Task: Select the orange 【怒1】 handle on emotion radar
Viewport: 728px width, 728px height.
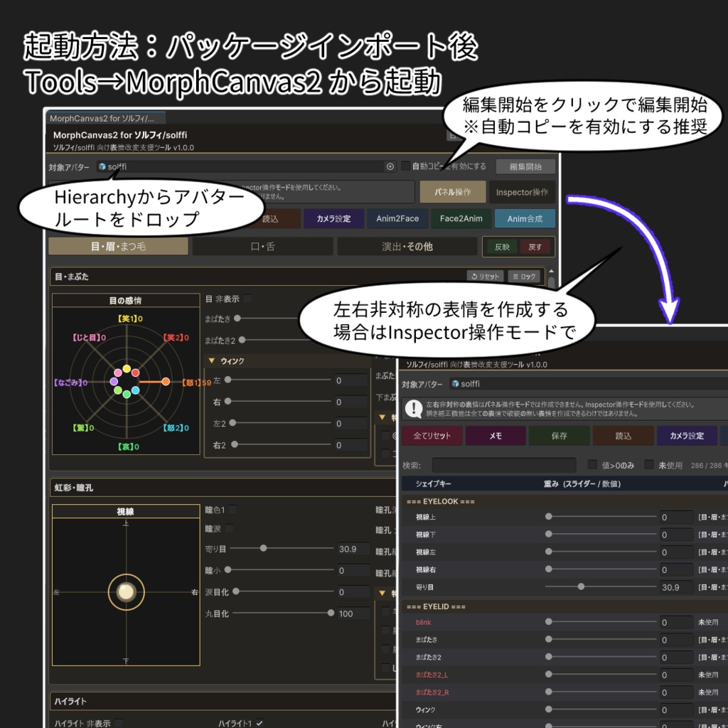Action: tap(166, 382)
